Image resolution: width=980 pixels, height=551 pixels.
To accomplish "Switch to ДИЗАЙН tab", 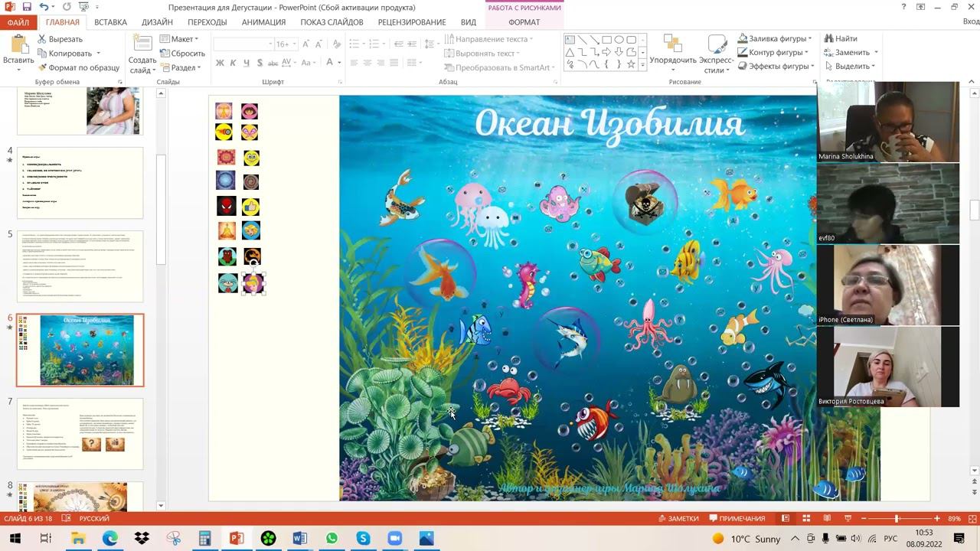I will [x=157, y=22].
